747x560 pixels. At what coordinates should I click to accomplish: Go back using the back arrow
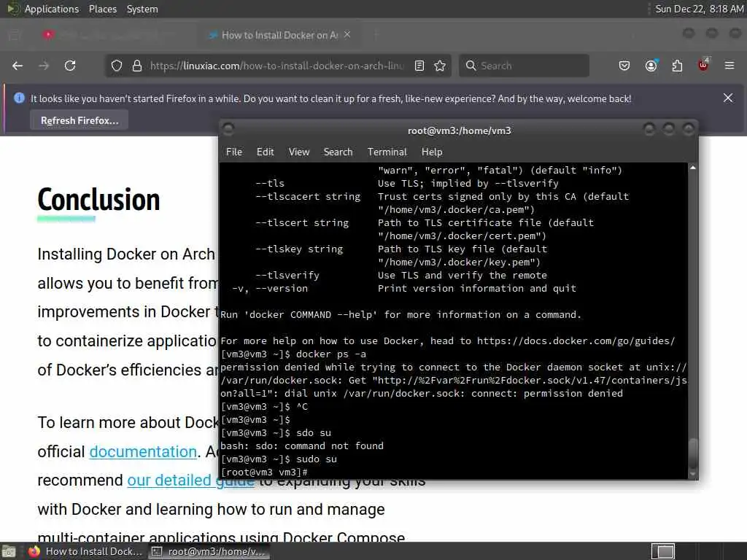18,66
